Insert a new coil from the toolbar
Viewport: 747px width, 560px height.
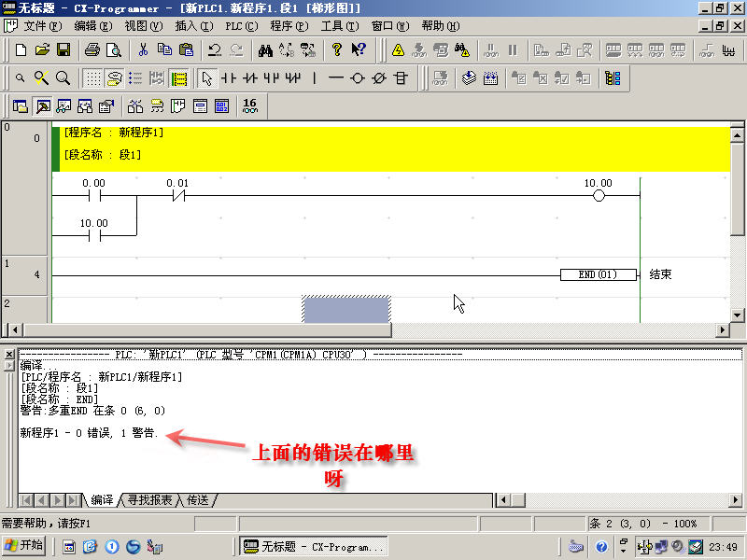358,78
